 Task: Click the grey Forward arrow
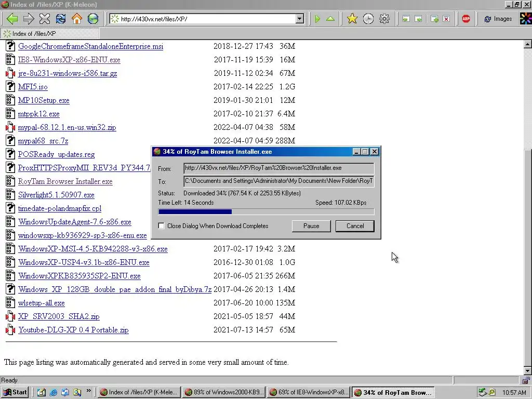[x=29, y=19]
